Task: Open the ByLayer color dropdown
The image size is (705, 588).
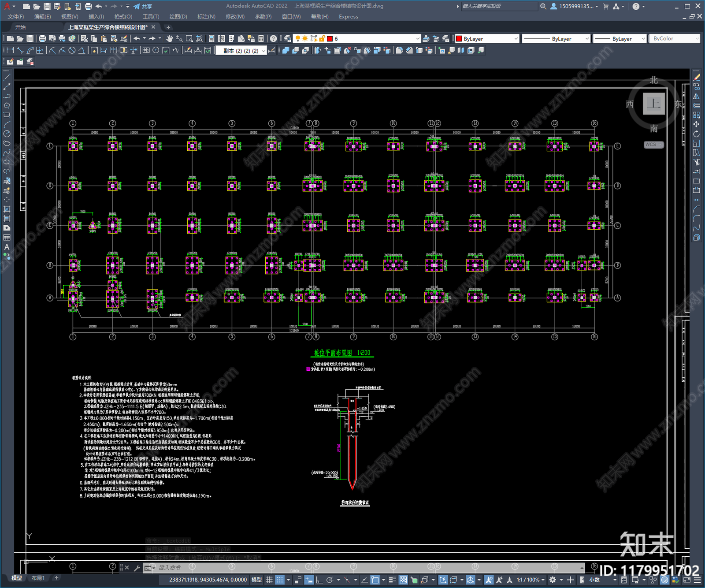Action: coord(487,39)
